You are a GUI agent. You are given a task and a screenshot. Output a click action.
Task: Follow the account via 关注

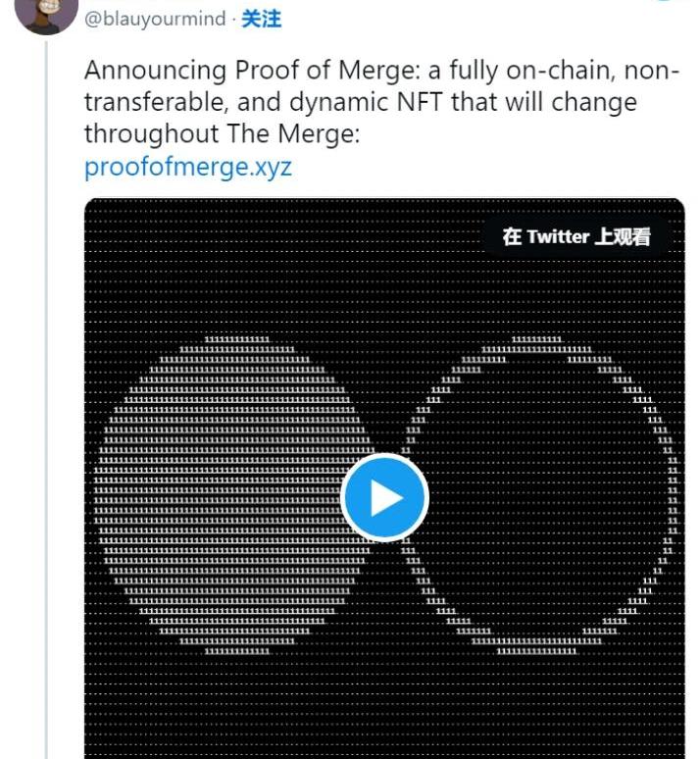(262, 19)
